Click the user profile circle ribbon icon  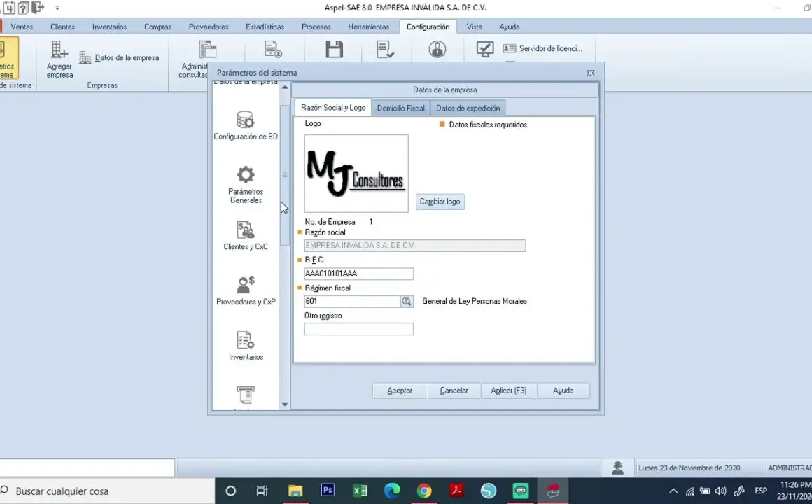pos(437,49)
